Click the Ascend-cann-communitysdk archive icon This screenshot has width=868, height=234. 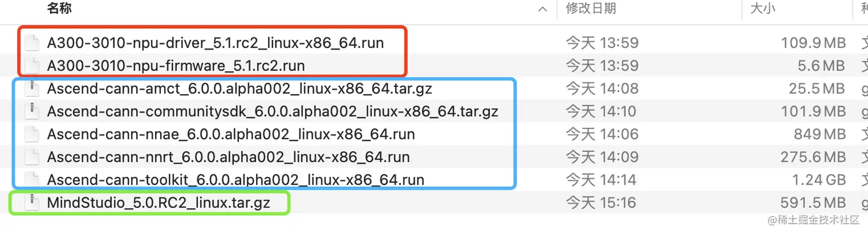(33, 111)
